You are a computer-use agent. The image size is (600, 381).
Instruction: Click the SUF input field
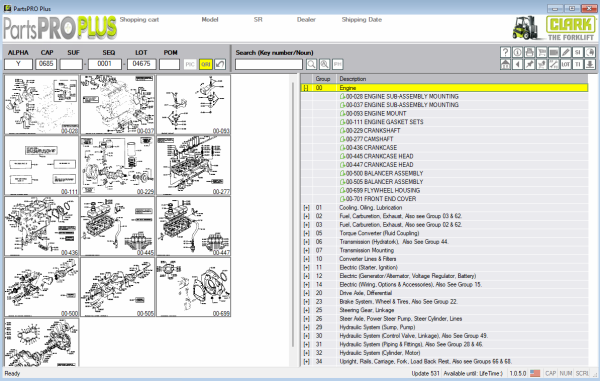tap(71, 64)
